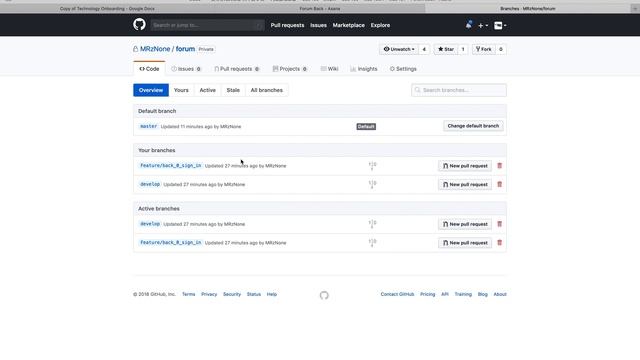Image resolution: width=640 pixels, height=360 pixels.
Task: Switch to the Code tab
Action: pos(149,69)
